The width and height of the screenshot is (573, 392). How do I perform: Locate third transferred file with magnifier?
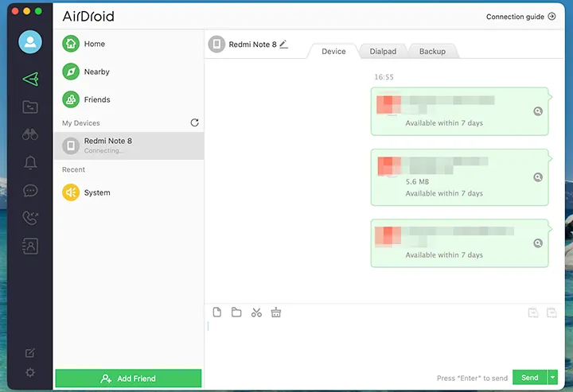coord(538,243)
